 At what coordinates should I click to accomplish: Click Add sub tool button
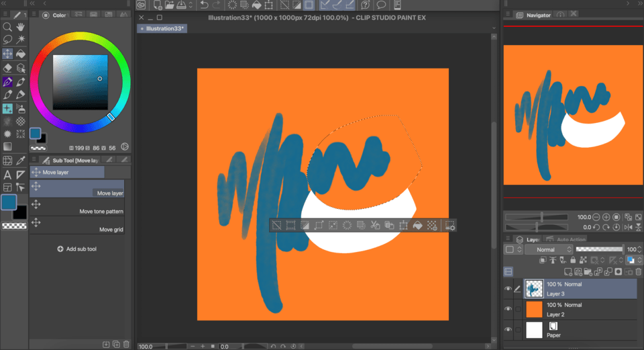click(x=76, y=249)
